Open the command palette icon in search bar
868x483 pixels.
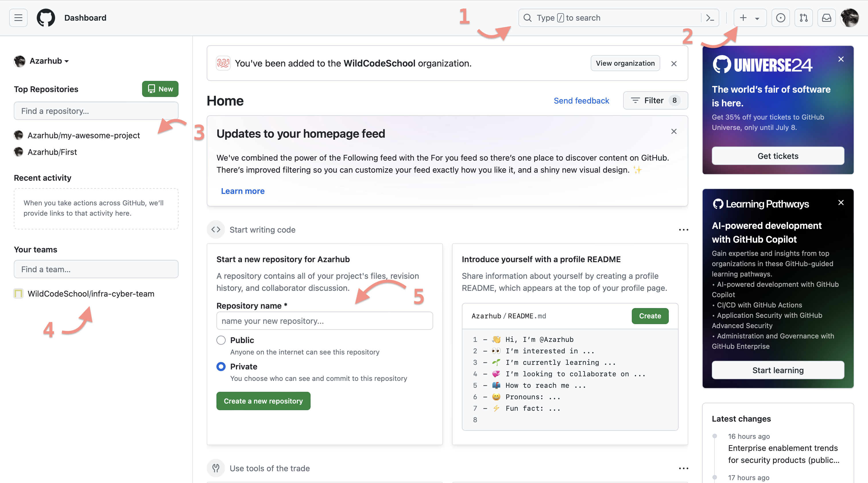point(710,18)
